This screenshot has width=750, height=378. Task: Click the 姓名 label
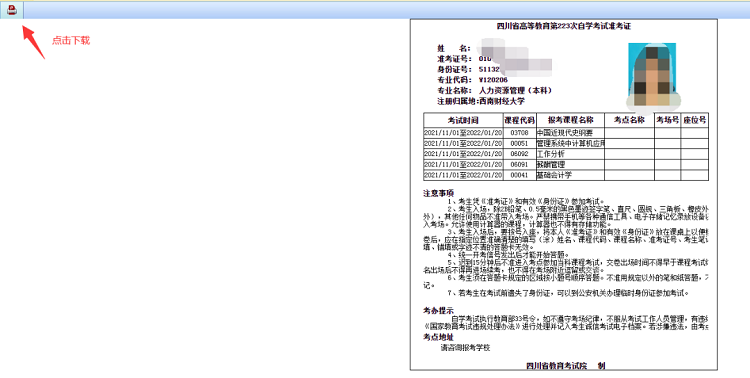point(453,48)
